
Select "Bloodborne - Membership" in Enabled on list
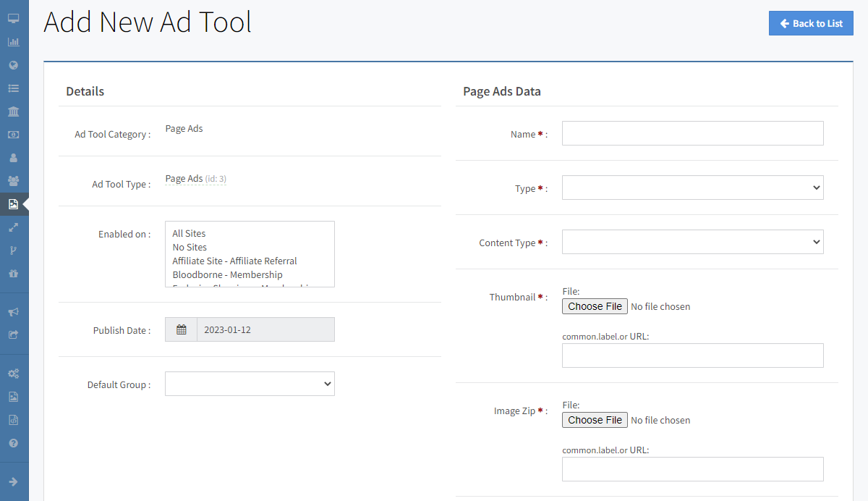coord(227,274)
